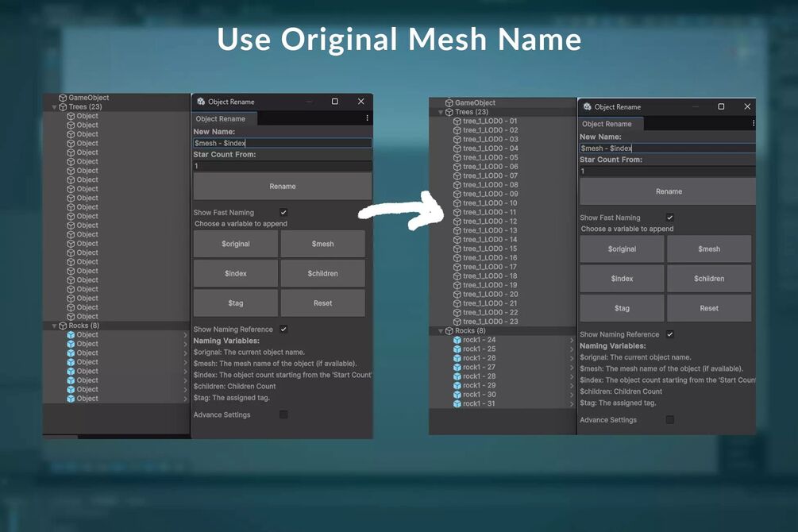
Task: Click GameObject cube icon in left hierarchy
Action: coord(63,98)
